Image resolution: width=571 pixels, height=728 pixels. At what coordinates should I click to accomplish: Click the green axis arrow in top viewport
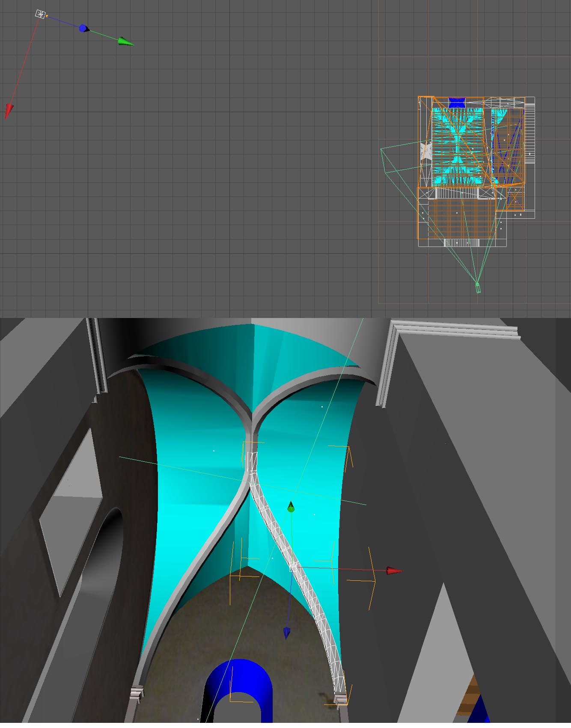coord(126,41)
